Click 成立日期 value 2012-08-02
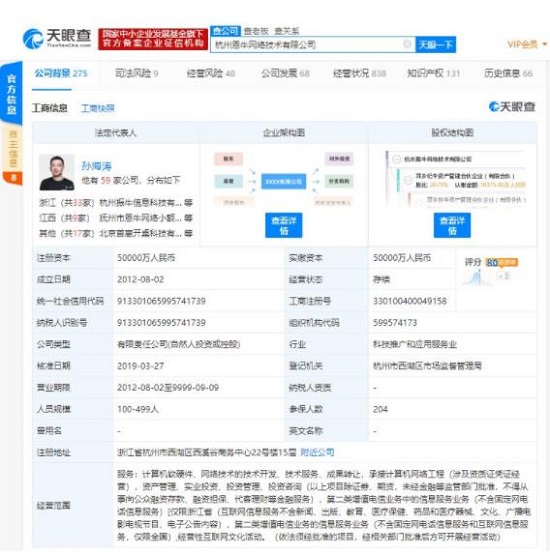 [141, 279]
